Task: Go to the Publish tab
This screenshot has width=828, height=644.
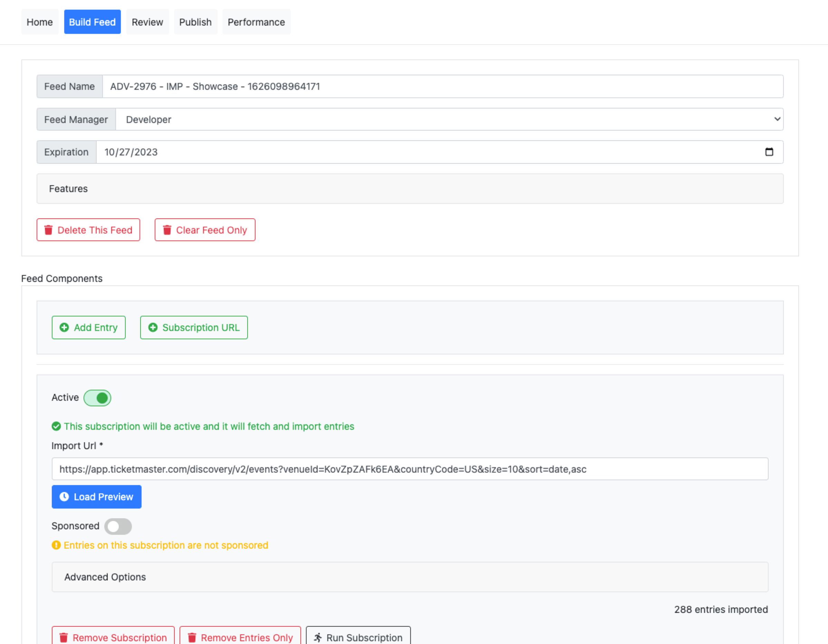Action: coord(195,22)
